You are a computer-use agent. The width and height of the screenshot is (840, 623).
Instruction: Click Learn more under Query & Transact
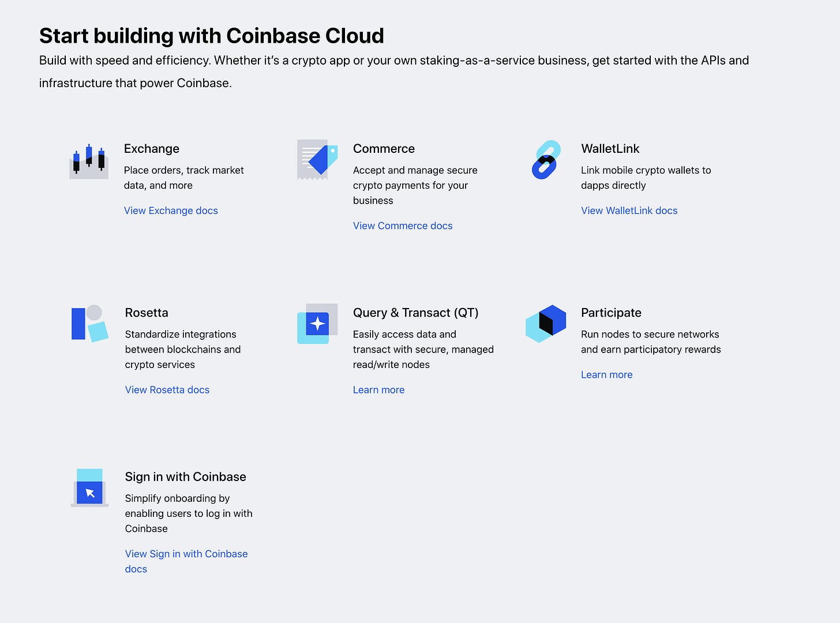click(378, 390)
